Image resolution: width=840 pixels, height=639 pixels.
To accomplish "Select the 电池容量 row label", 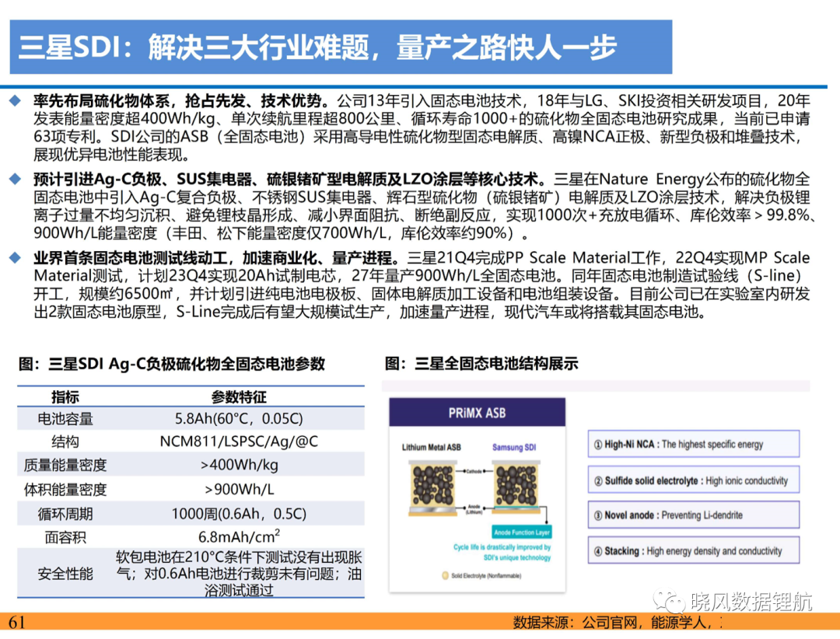I will pos(65,419).
